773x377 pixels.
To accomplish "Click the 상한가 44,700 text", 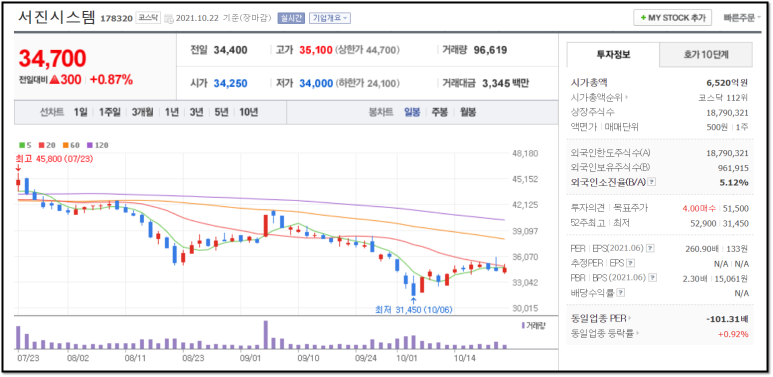I will (x=367, y=50).
